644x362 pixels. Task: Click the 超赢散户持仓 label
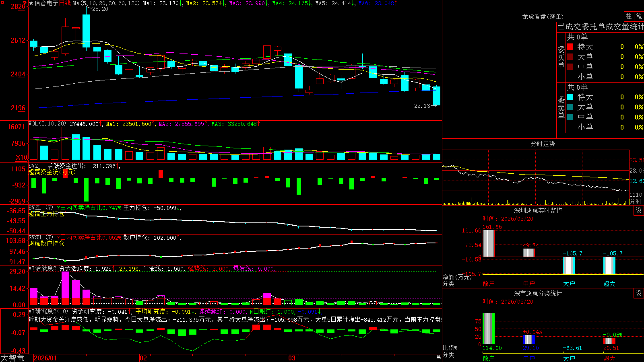[x=46, y=244]
